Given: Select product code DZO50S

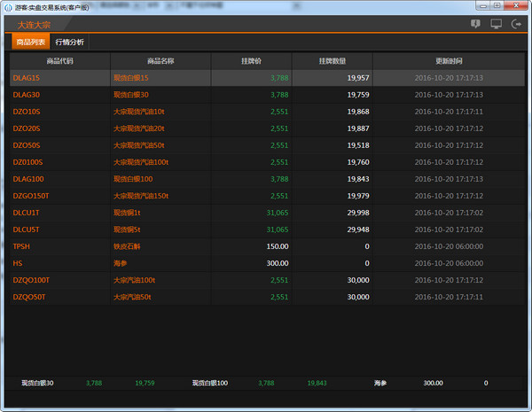Looking at the screenshot, I should point(27,145).
